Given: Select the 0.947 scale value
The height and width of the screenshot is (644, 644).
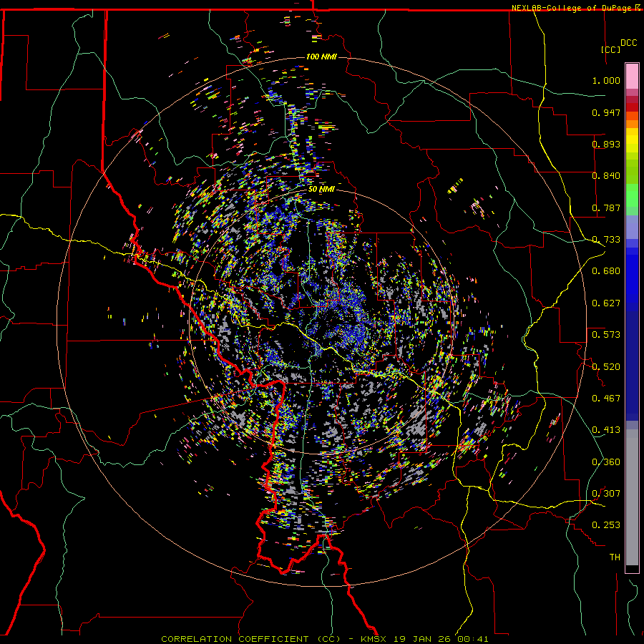Looking at the screenshot, I should 606,112.
